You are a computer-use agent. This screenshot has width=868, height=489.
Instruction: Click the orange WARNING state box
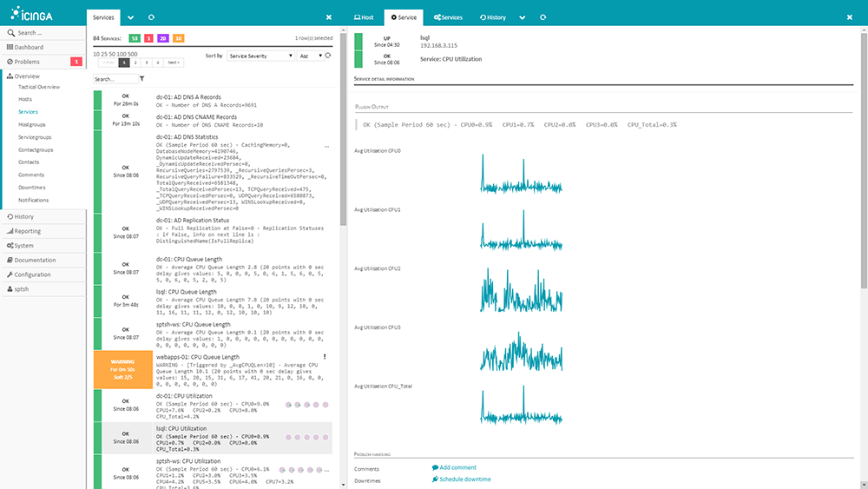coord(123,369)
